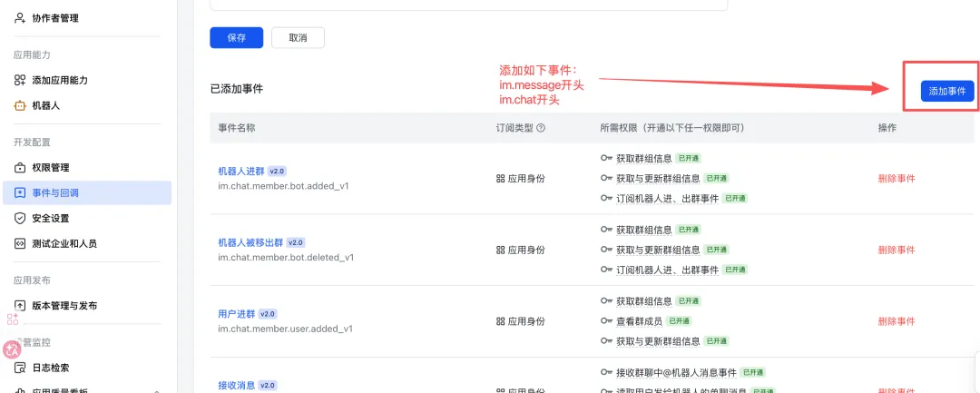Click the 权限管理 briefcase icon
980x393 pixels.
(20, 167)
